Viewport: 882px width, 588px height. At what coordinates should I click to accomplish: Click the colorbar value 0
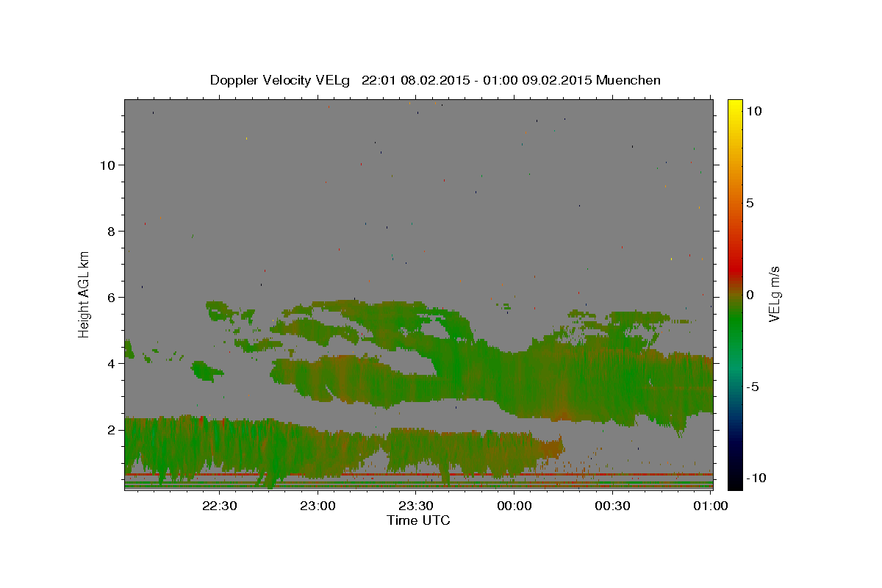750,294
